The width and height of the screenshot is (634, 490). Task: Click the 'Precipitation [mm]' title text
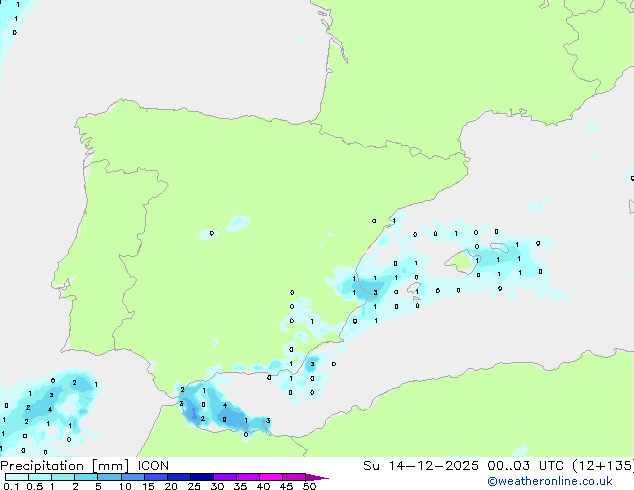(x=64, y=466)
